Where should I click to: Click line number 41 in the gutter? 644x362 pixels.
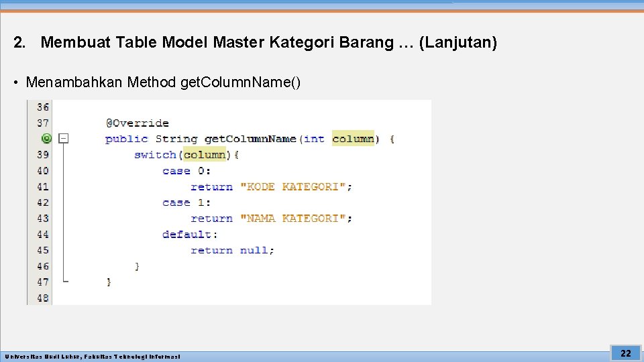tap(43, 187)
